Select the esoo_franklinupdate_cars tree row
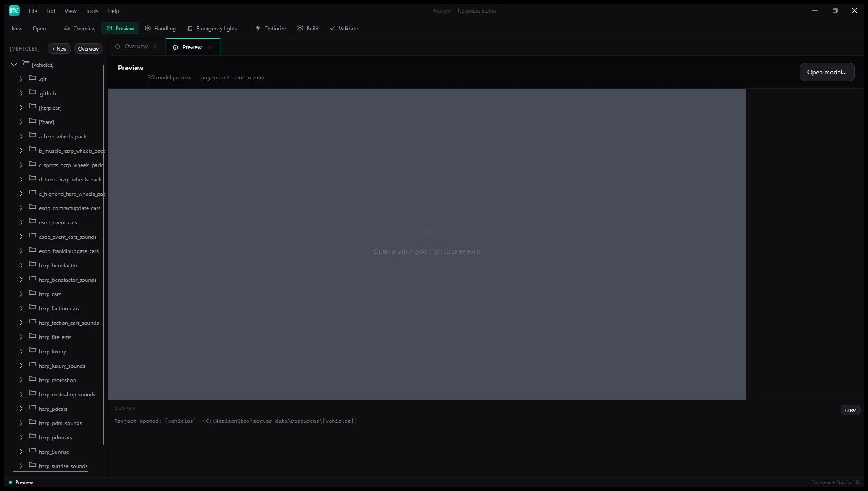This screenshot has height=491, width=868. pyautogui.click(x=58, y=251)
